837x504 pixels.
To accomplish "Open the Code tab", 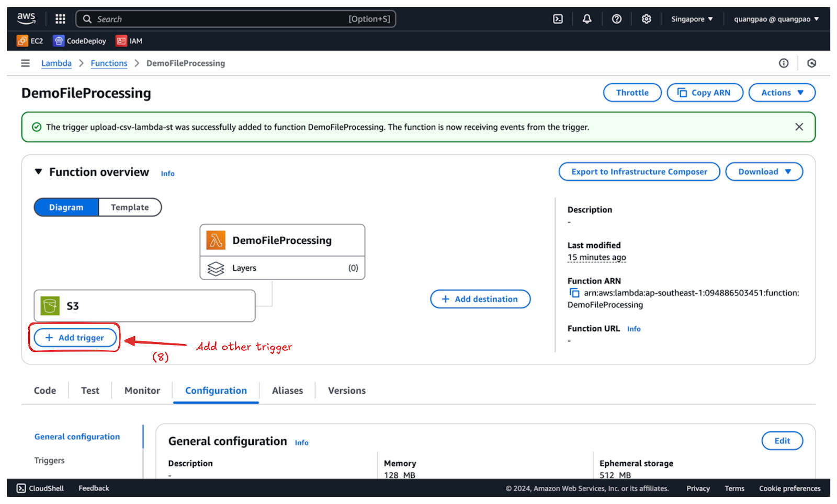I will 45,391.
